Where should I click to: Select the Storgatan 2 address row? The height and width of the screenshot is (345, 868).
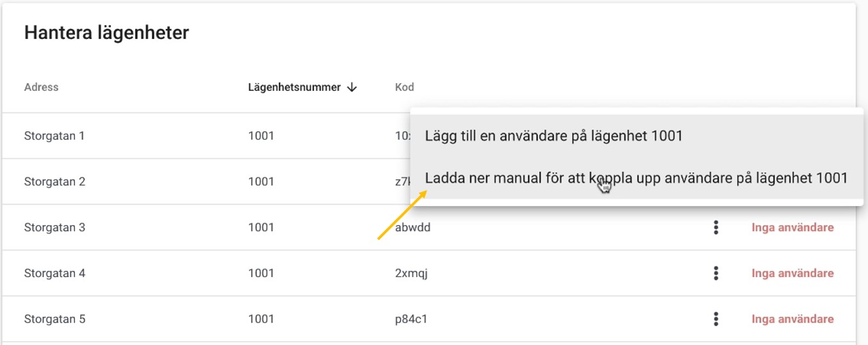click(54, 182)
